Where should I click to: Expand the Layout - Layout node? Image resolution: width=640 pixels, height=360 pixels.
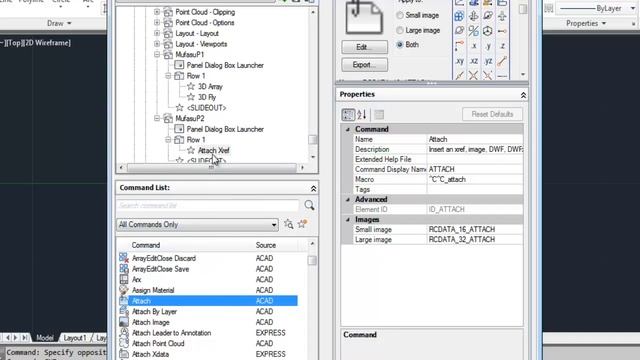157,33
